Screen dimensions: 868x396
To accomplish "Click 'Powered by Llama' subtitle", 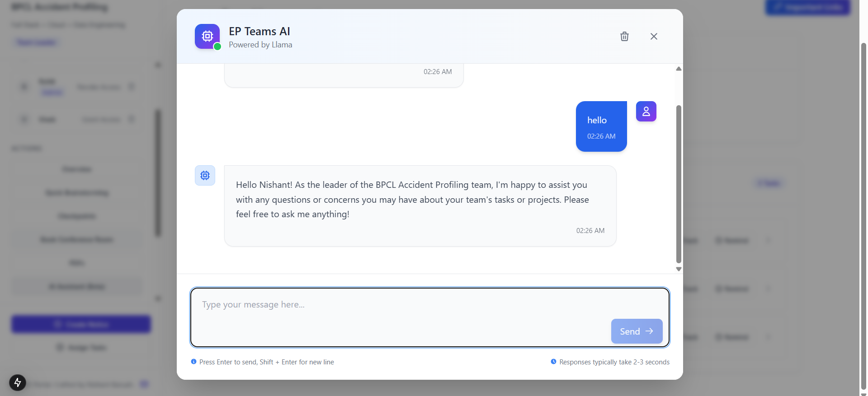I will tap(260, 45).
